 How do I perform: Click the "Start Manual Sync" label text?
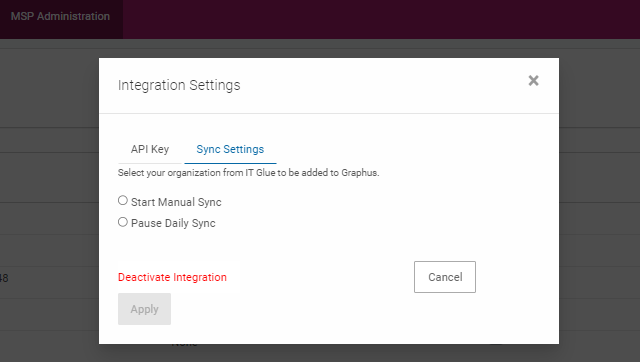176,202
